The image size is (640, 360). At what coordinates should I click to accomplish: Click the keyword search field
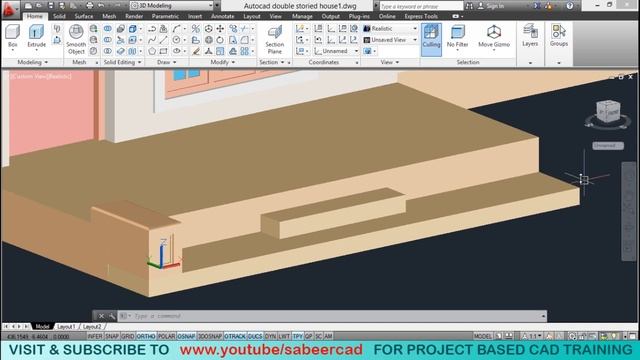(421, 6)
